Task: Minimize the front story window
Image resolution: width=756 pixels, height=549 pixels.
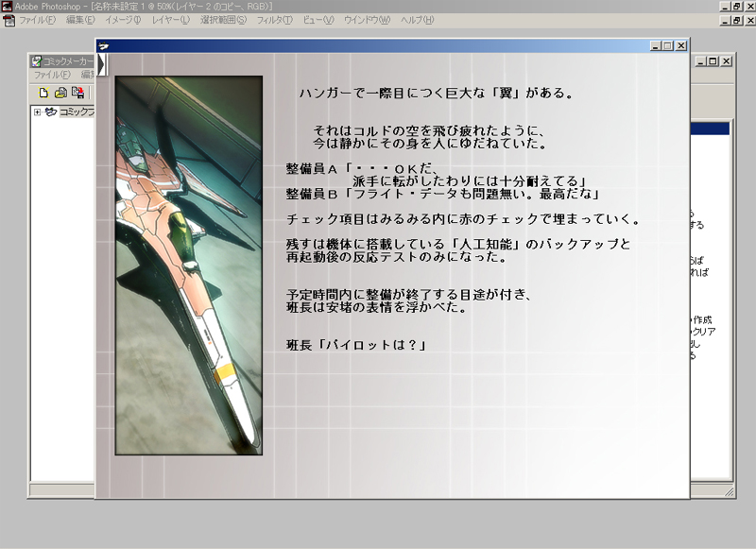Action: [655, 45]
